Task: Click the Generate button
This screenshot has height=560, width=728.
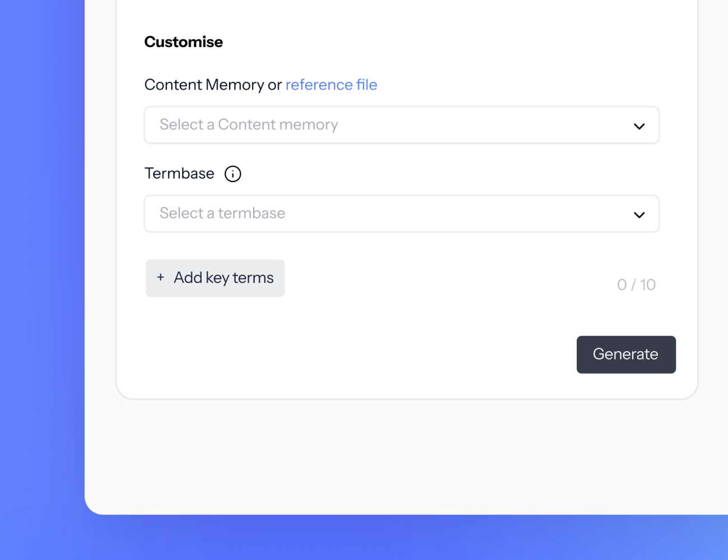Action: pyautogui.click(x=626, y=354)
